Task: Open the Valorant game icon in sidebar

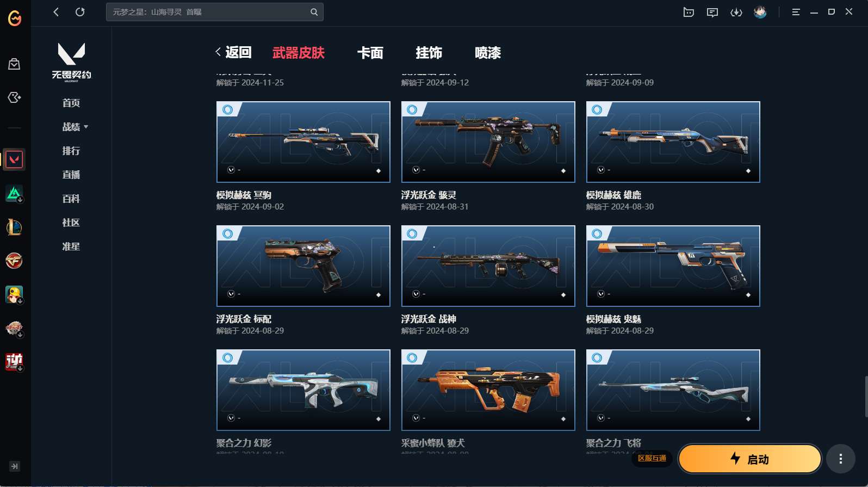Action: click(x=14, y=159)
